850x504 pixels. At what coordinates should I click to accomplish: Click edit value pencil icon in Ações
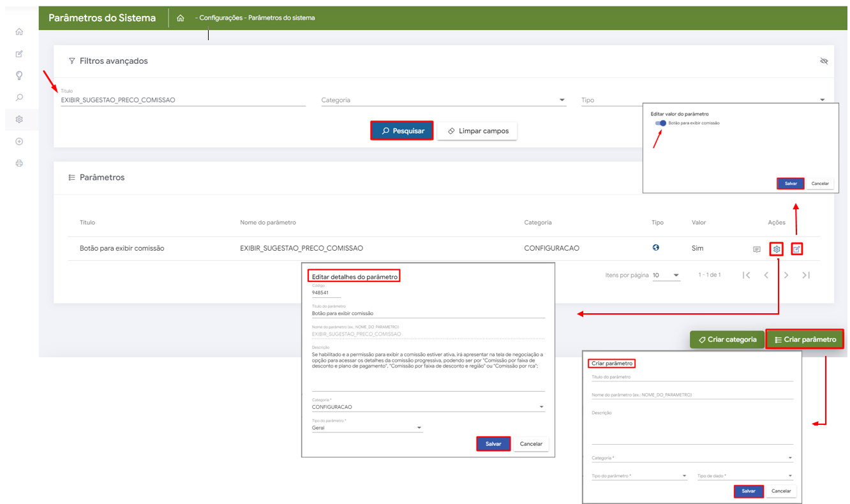point(796,249)
